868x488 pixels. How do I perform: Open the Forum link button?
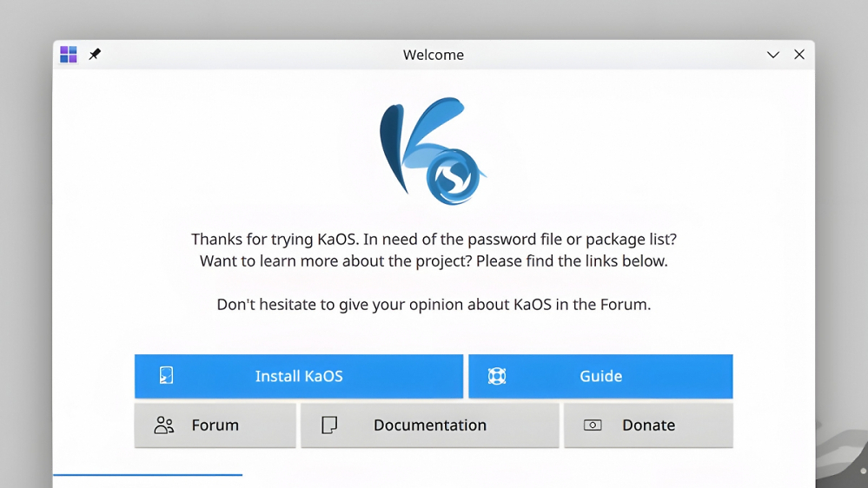[x=215, y=425]
